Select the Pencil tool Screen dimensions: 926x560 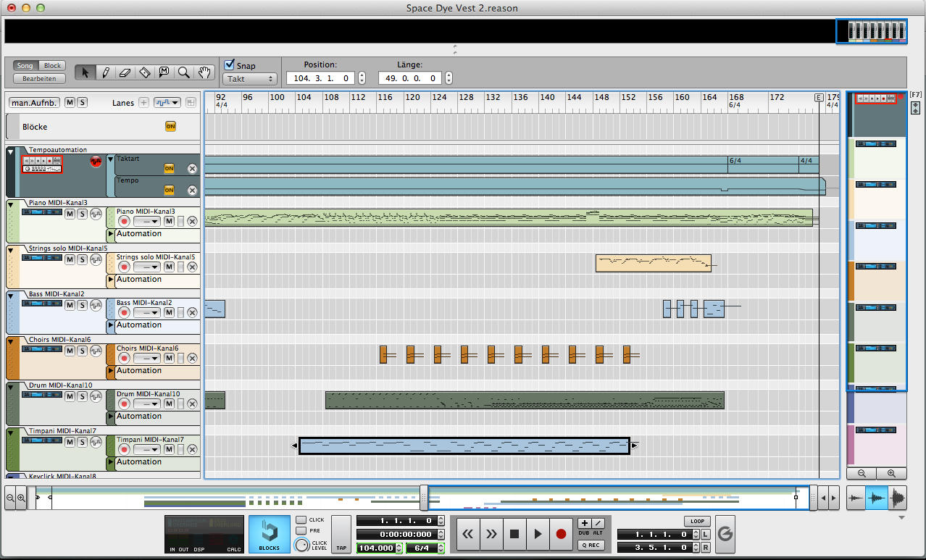105,72
